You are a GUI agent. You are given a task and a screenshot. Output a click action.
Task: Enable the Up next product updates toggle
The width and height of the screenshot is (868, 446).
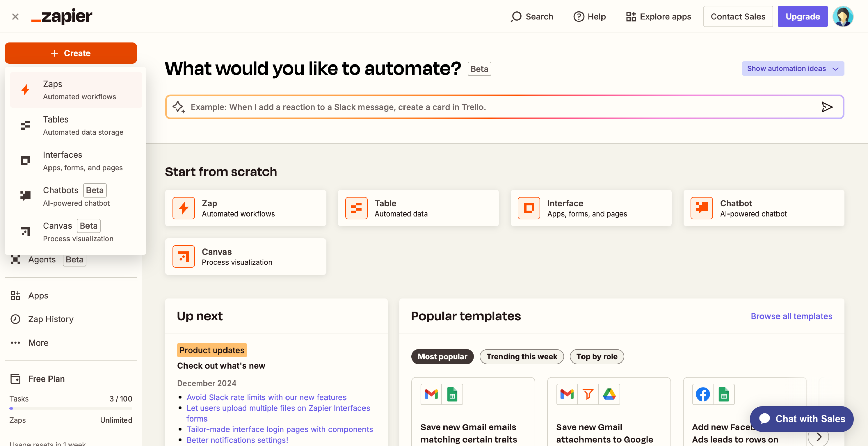212,350
